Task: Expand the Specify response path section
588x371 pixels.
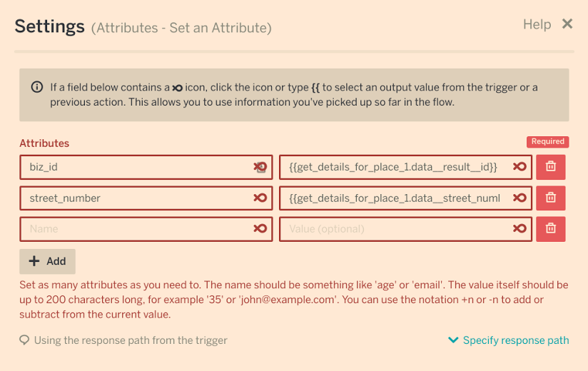Action: [508, 340]
